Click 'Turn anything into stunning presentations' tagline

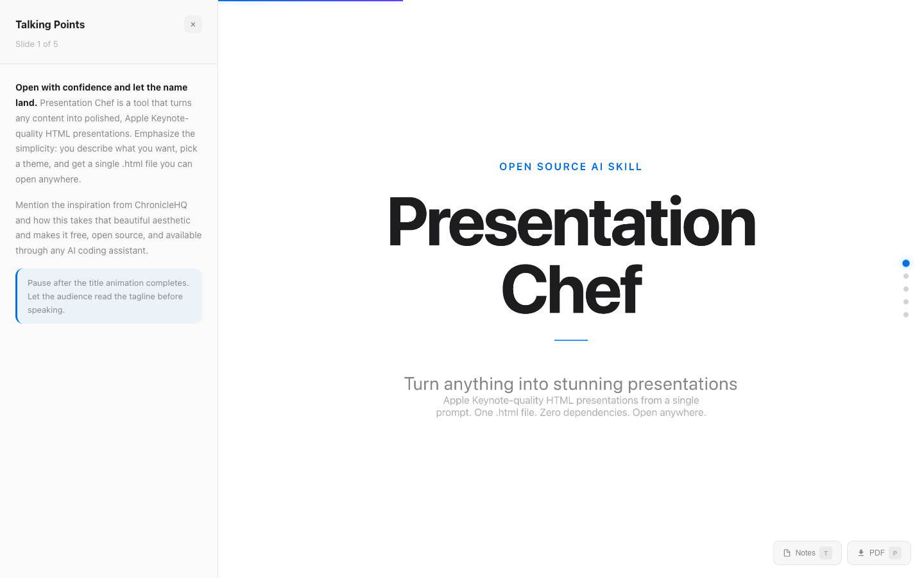(x=571, y=384)
